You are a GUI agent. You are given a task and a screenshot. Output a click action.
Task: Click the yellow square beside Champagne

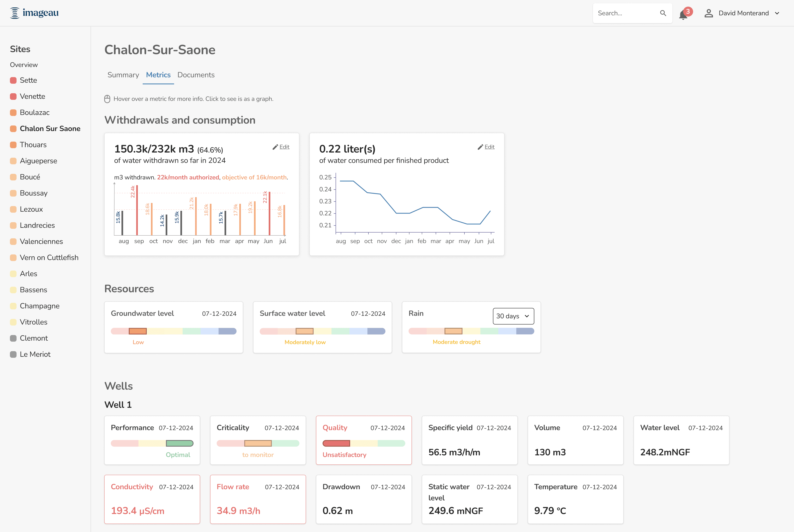13,306
